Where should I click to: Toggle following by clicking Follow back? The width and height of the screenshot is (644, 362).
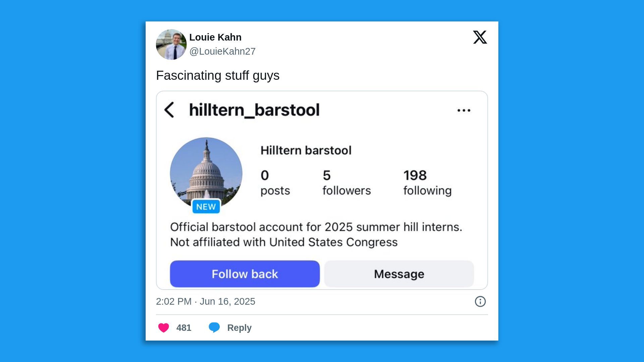[245, 274]
